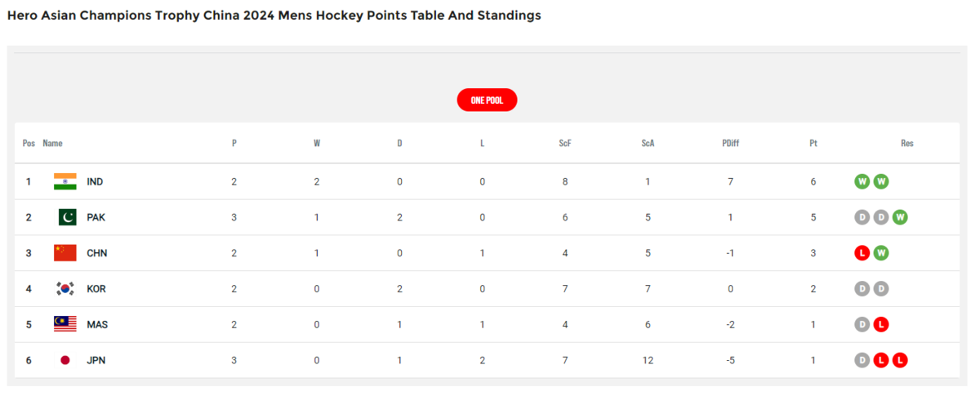Click India's first green W badge
The height and width of the screenshot is (405, 980).
pyautogui.click(x=862, y=181)
